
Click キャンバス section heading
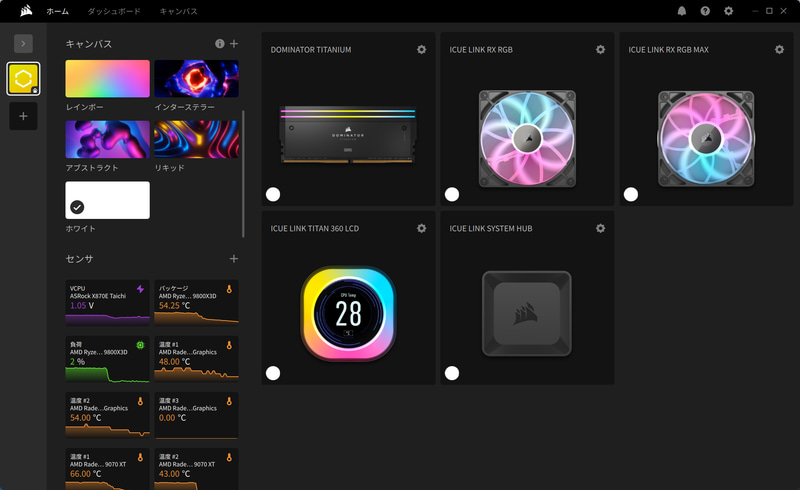pyautogui.click(x=89, y=44)
